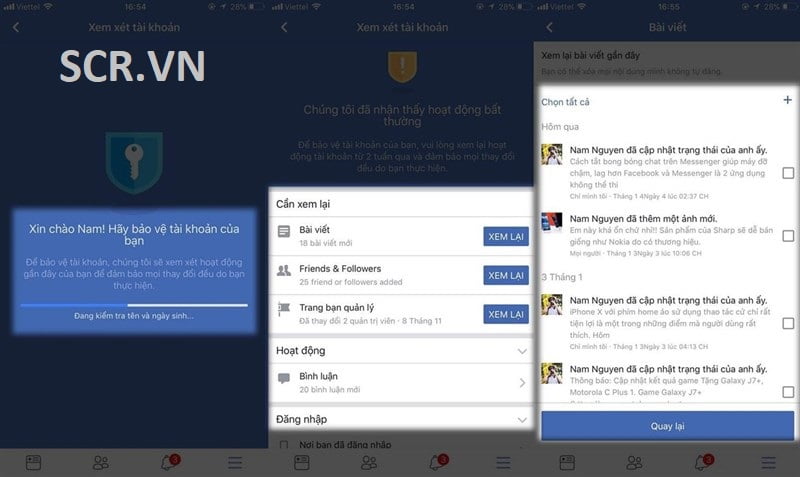Image resolution: width=800 pixels, height=477 pixels.
Task: Open Friends tab on Cần xem lại screen
Action: (x=369, y=463)
